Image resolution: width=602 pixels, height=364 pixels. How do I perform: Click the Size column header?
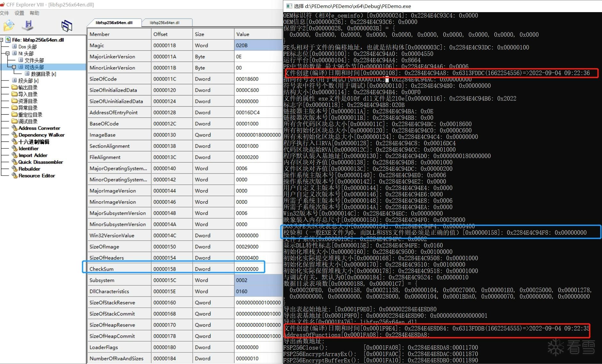pos(214,34)
